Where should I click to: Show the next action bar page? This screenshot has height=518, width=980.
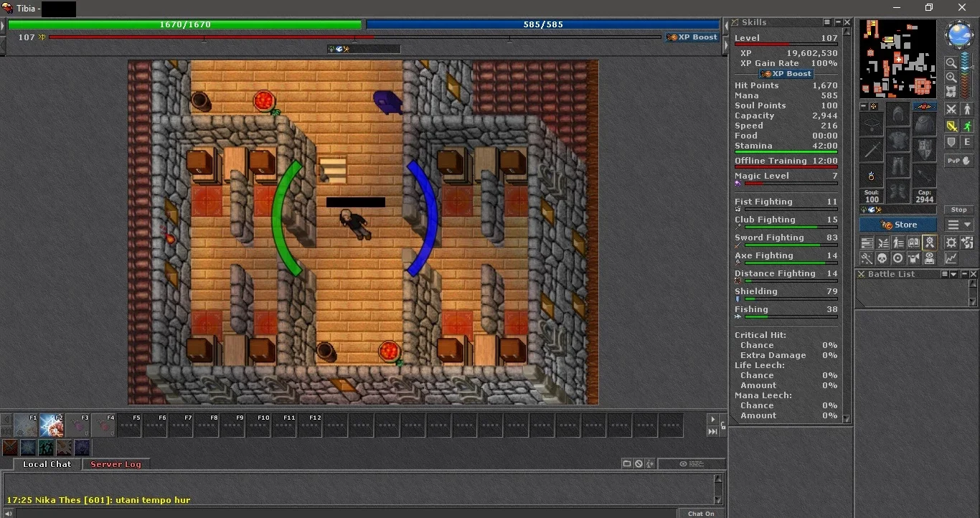point(712,420)
